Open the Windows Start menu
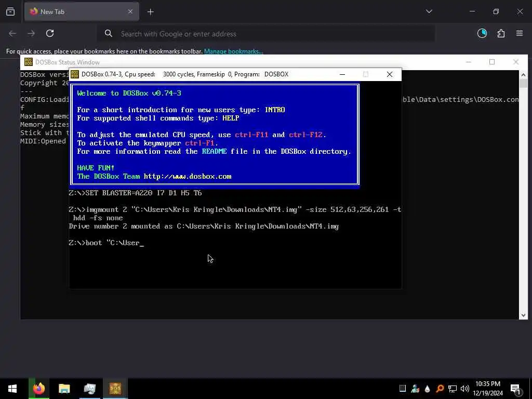 (12, 389)
